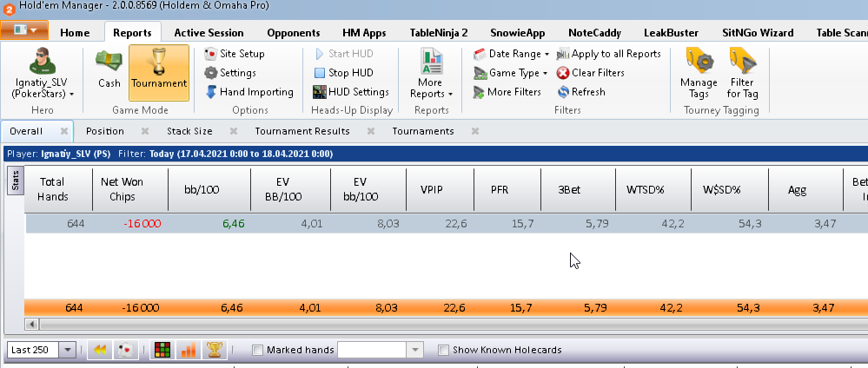Close the Tournament Results tab
The height and width of the screenshot is (368, 868).
(x=371, y=131)
